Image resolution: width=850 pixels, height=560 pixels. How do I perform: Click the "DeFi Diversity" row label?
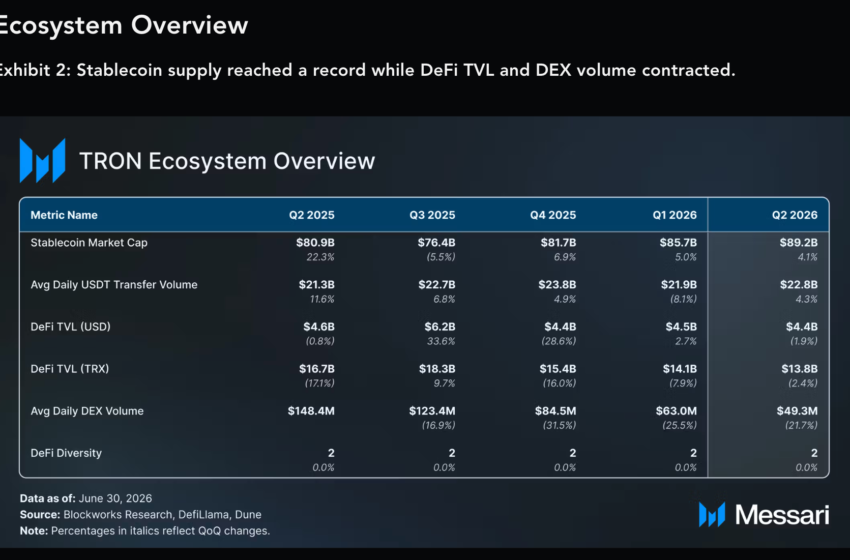(x=66, y=453)
